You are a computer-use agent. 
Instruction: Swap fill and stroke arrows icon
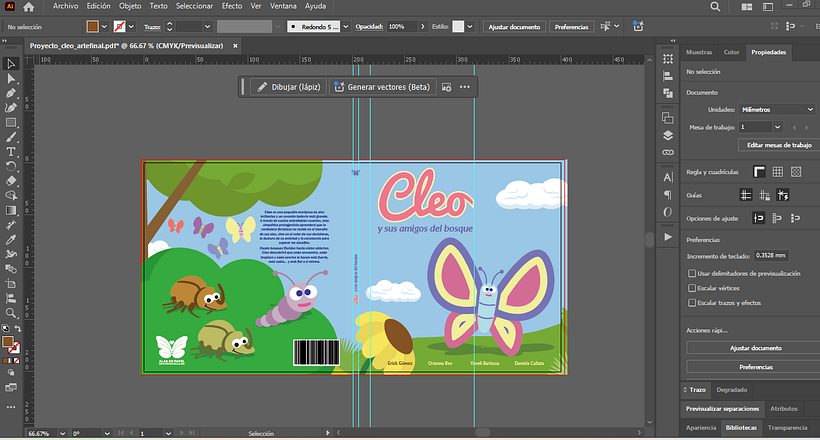click(x=18, y=329)
